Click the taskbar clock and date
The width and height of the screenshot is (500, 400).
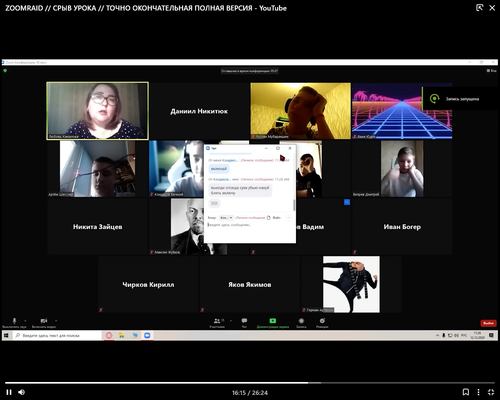click(477, 335)
